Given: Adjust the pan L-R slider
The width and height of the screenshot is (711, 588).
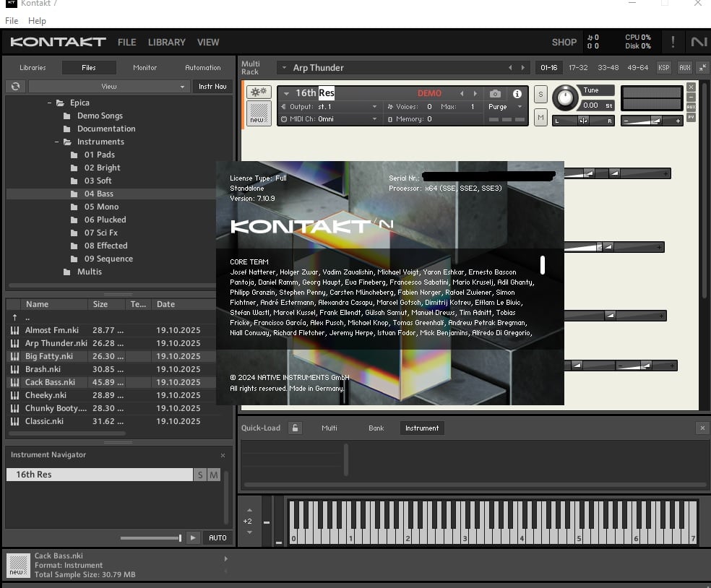Looking at the screenshot, I should coord(583,121).
